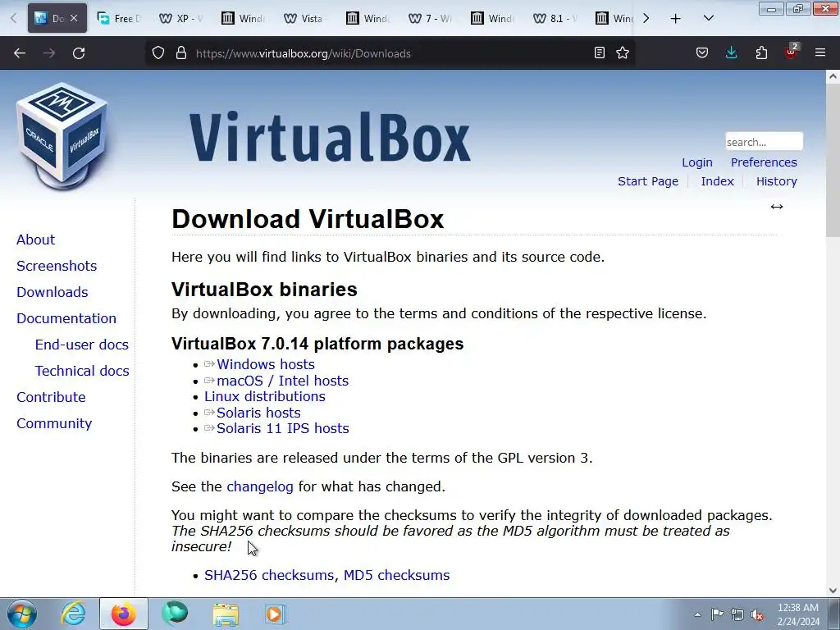The height and width of the screenshot is (630, 840).
Task: Open Windows Explorer folder on taskbar
Action: (x=226, y=614)
